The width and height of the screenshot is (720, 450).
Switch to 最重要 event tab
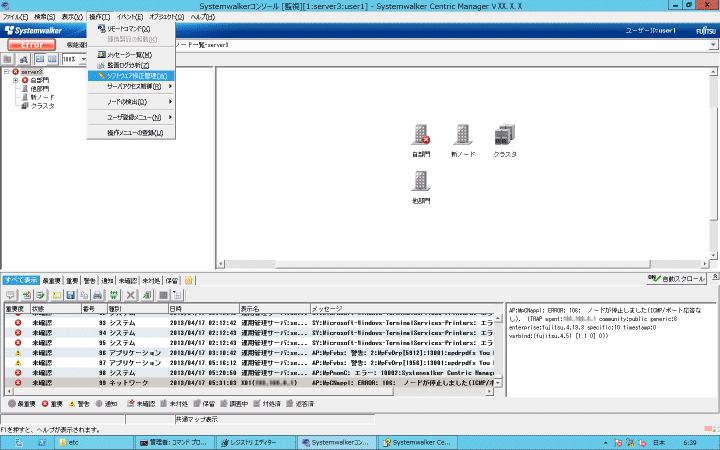pyautogui.click(x=51, y=281)
